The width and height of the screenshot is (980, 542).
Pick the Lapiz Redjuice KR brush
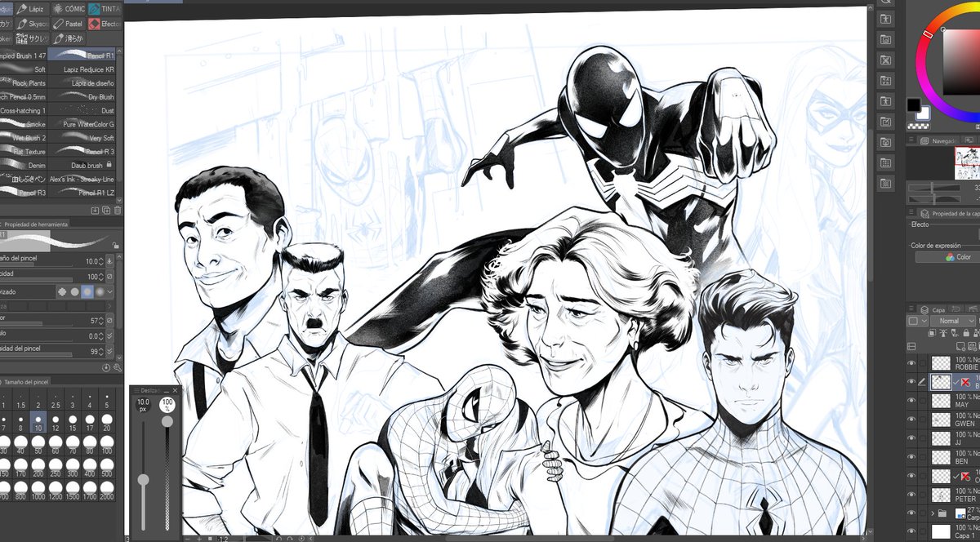pos(82,69)
